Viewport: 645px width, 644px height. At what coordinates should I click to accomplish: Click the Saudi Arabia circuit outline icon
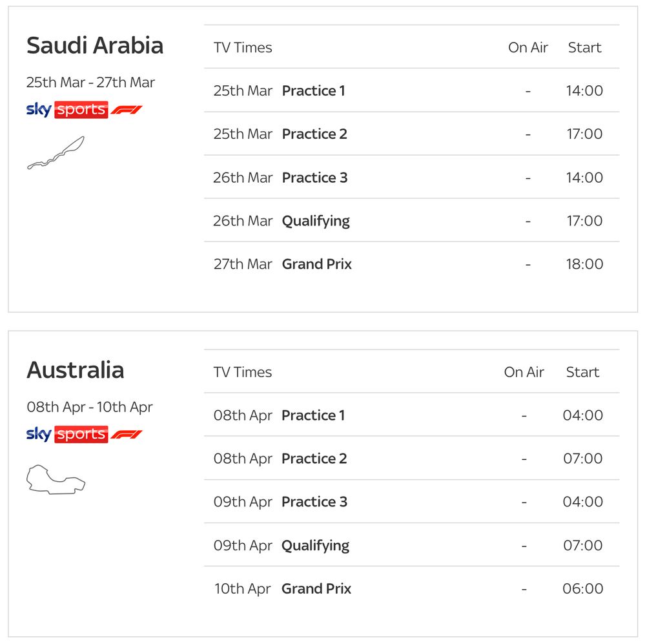coord(56,153)
